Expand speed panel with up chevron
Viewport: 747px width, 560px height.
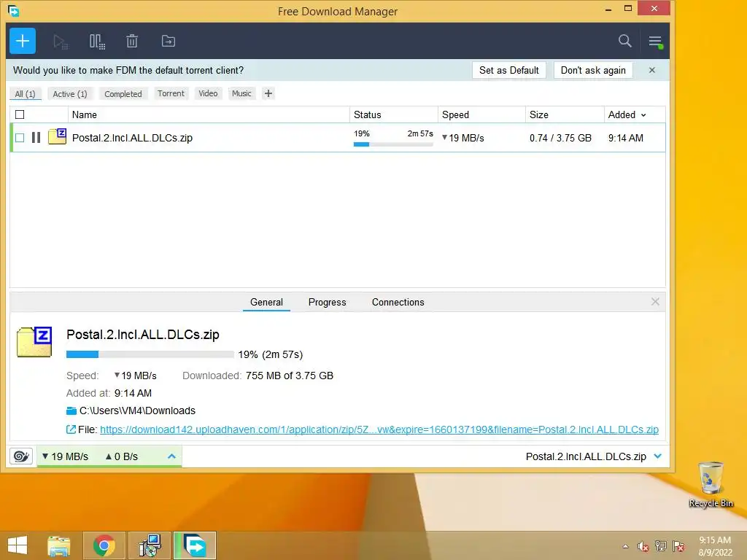[x=172, y=456]
